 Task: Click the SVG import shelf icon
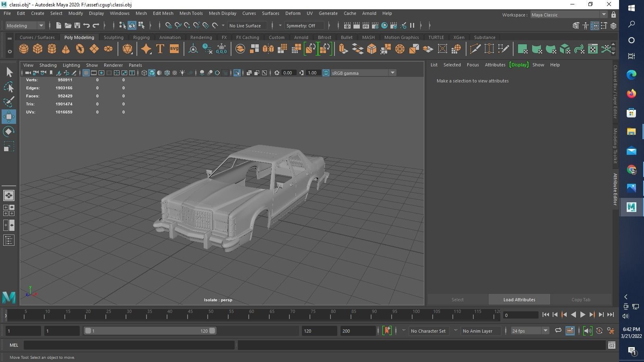pos(174,49)
